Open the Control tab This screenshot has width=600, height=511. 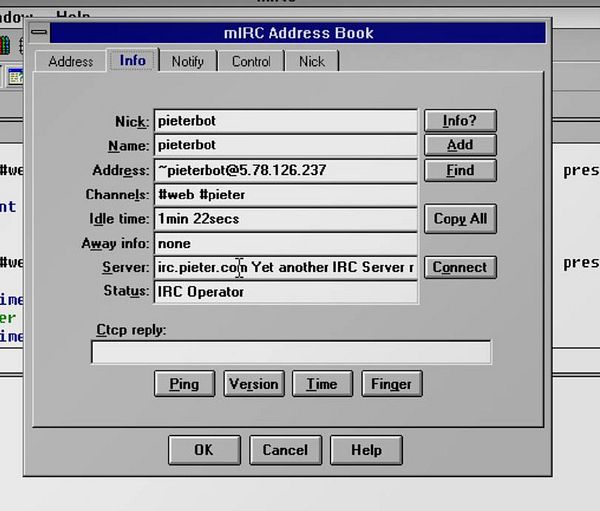(x=251, y=61)
